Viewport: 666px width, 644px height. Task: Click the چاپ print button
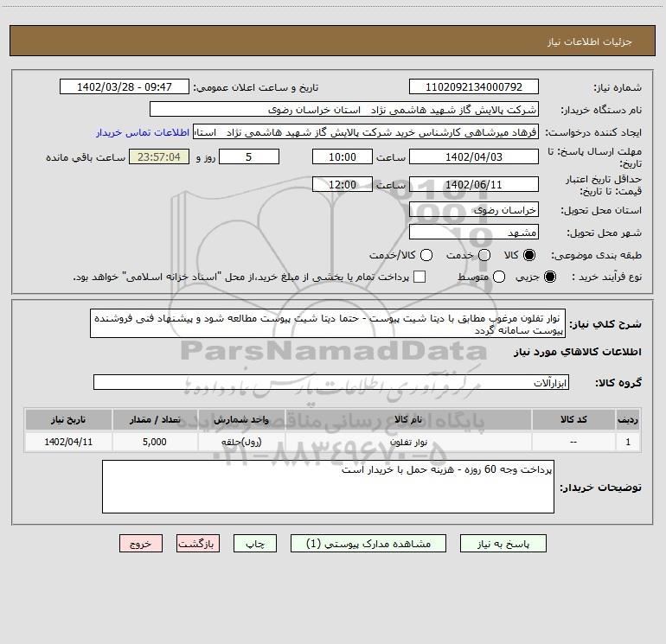tap(255, 544)
